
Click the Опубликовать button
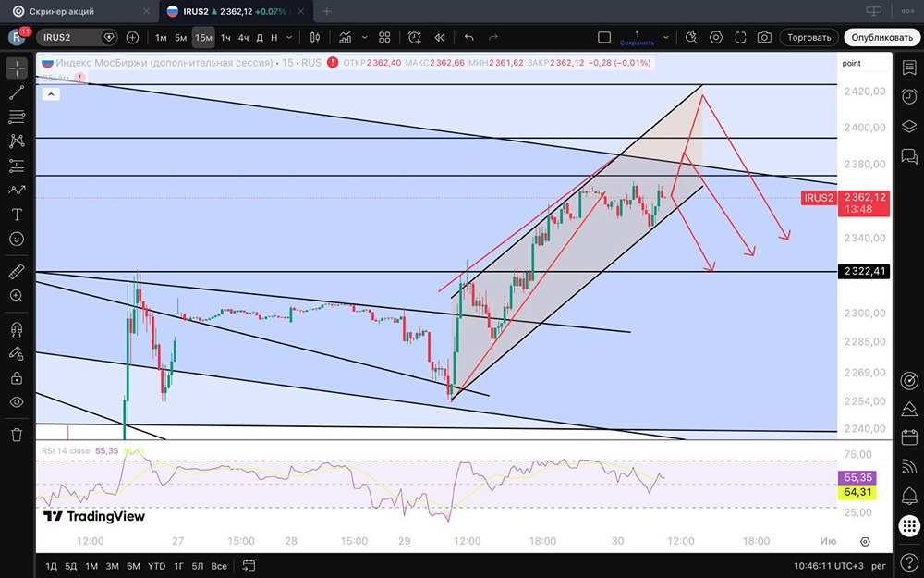pos(881,37)
